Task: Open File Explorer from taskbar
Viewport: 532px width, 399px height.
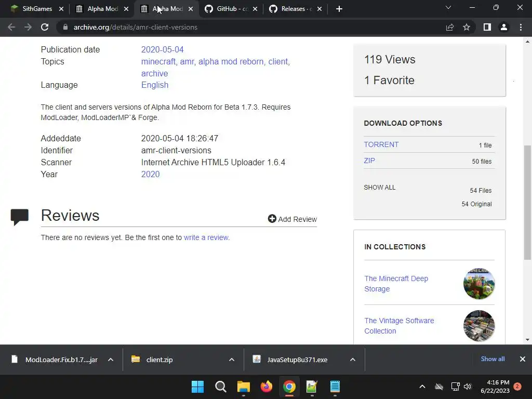Action: click(243, 387)
